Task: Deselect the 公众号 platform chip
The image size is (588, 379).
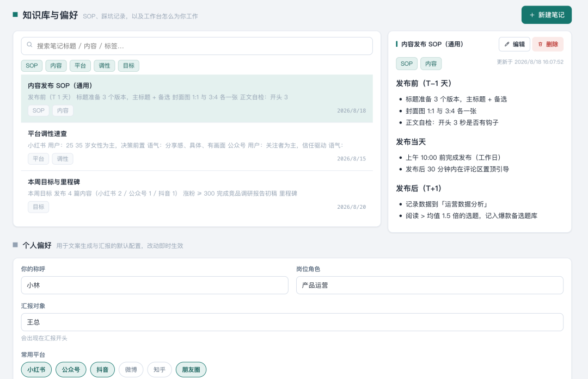Action: pos(71,370)
